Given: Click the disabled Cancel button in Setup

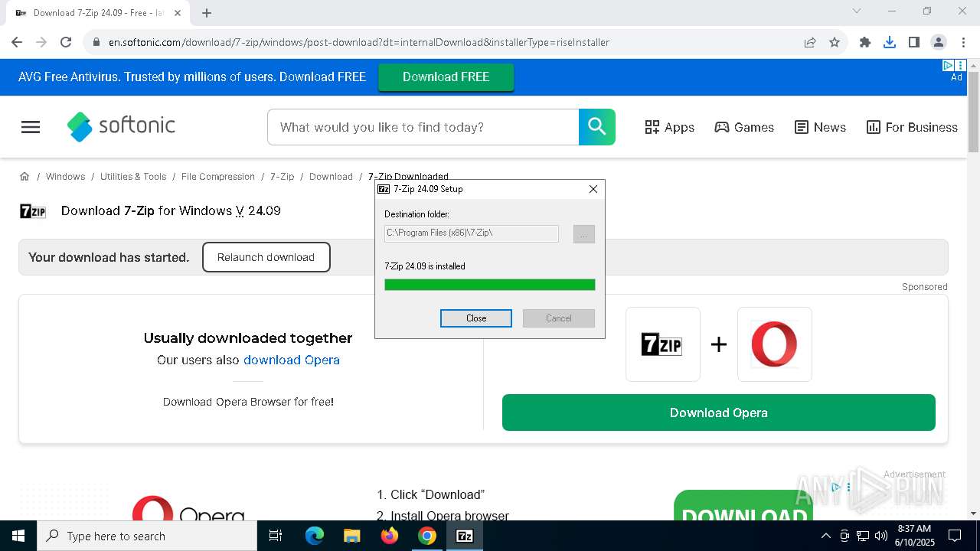Looking at the screenshot, I should pyautogui.click(x=559, y=318).
